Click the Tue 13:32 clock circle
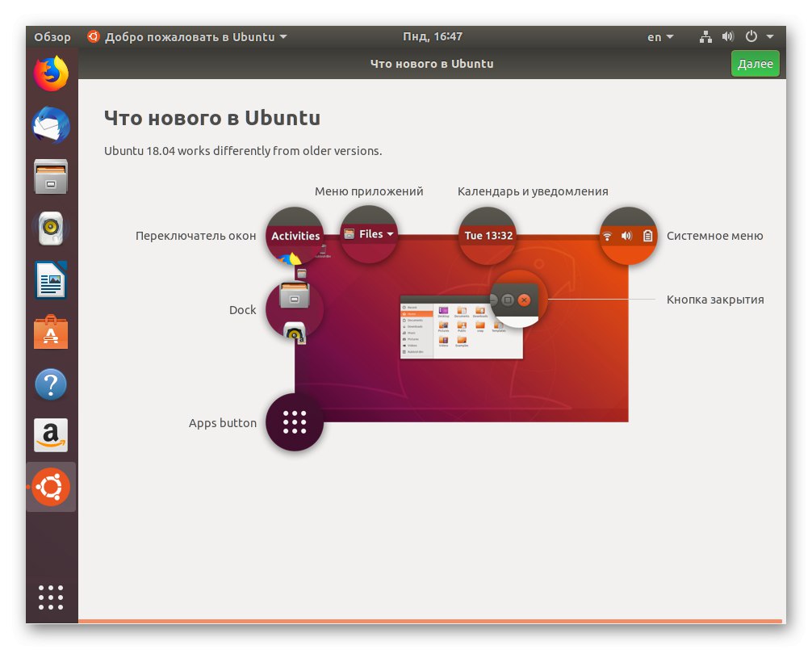 [488, 236]
